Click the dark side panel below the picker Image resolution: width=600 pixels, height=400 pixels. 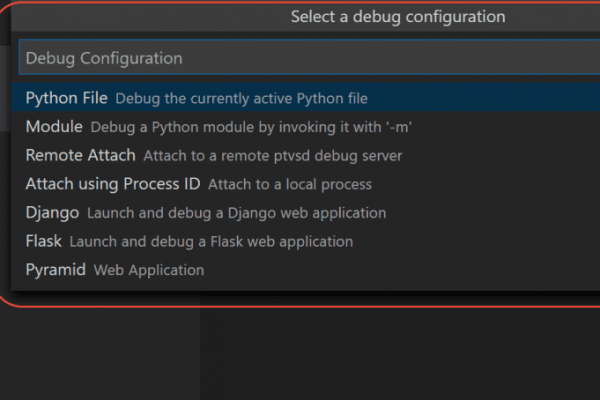[x=99, y=354]
